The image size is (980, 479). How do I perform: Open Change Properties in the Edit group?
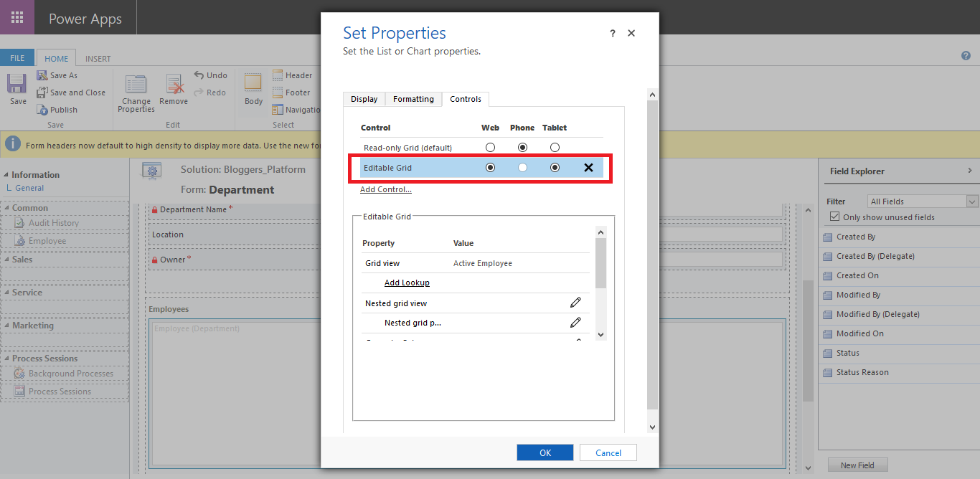tap(136, 92)
